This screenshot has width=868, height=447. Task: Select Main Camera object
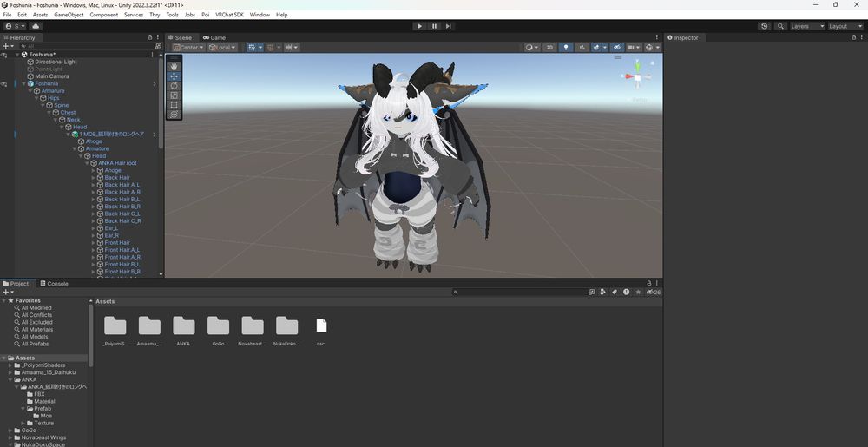point(52,76)
